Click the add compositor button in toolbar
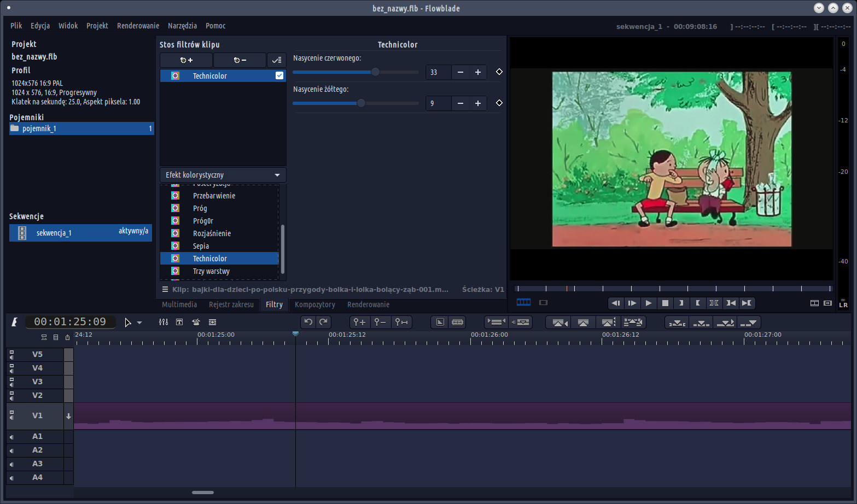This screenshot has height=504, width=857. pyautogui.click(x=440, y=322)
